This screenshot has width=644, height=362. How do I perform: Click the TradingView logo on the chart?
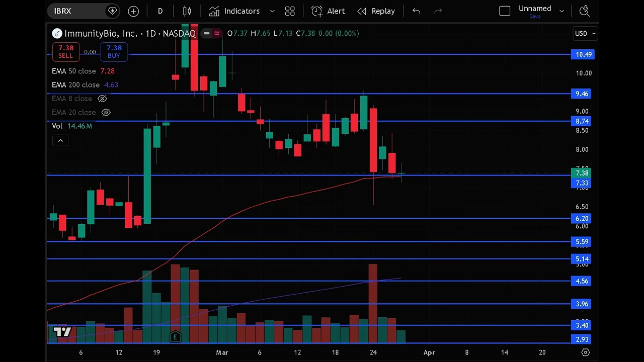[x=62, y=332]
